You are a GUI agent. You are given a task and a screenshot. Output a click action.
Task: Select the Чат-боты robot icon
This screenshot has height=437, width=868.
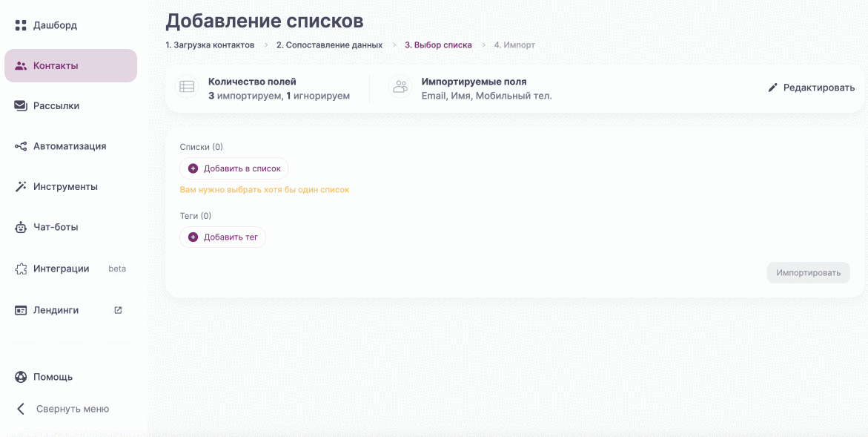pos(19,227)
